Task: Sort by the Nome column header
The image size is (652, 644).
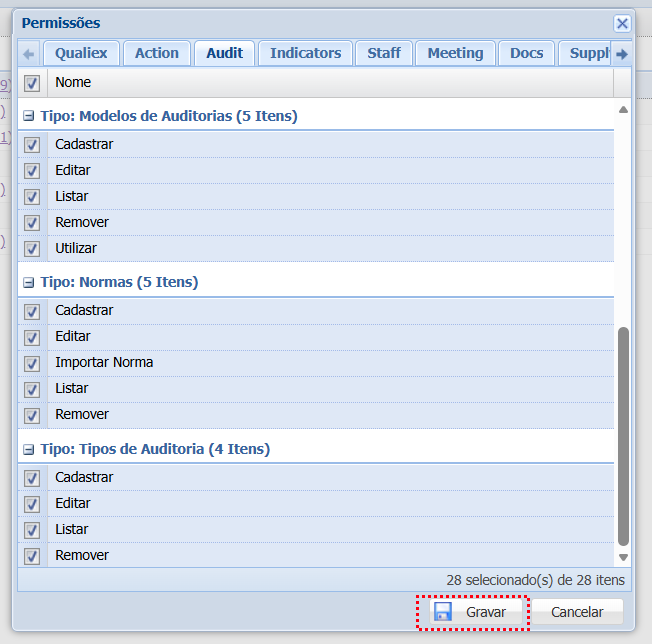Action: coord(330,83)
